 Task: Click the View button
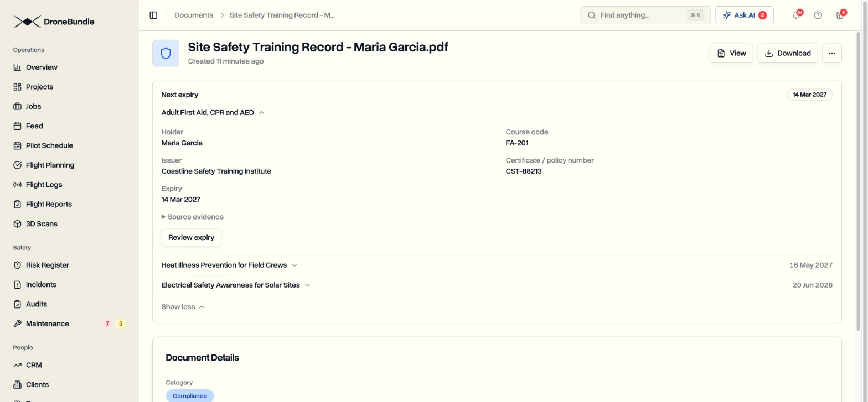click(731, 53)
